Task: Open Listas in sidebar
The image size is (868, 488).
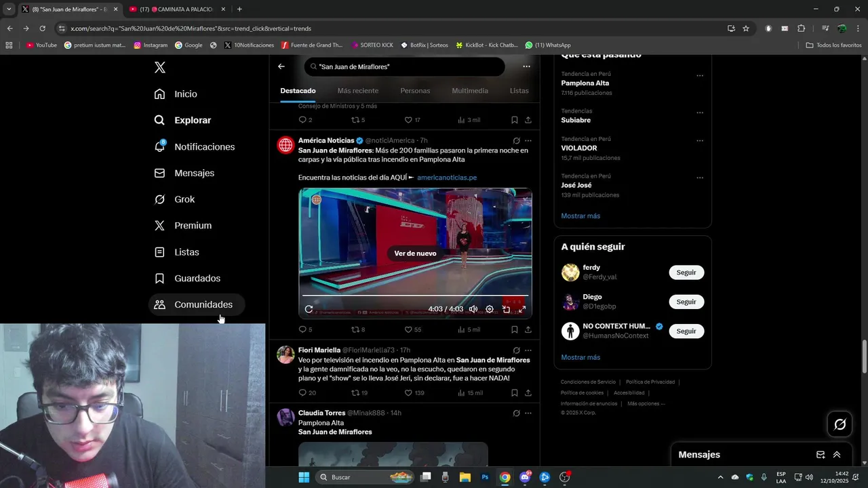Action: (x=176, y=252)
